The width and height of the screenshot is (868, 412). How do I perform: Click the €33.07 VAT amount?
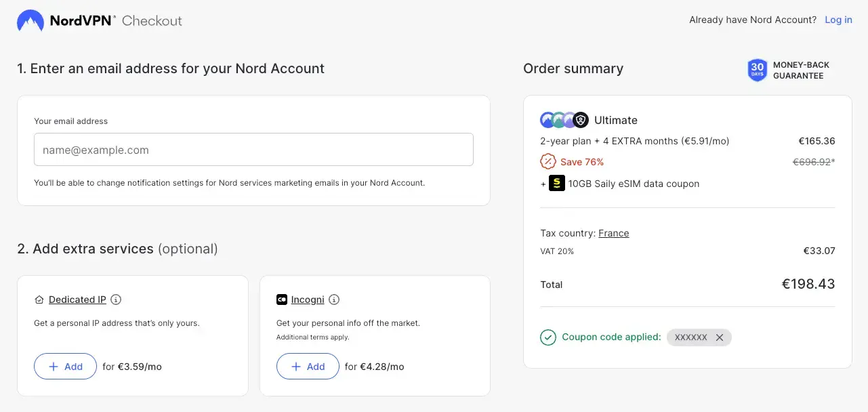[x=819, y=251]
